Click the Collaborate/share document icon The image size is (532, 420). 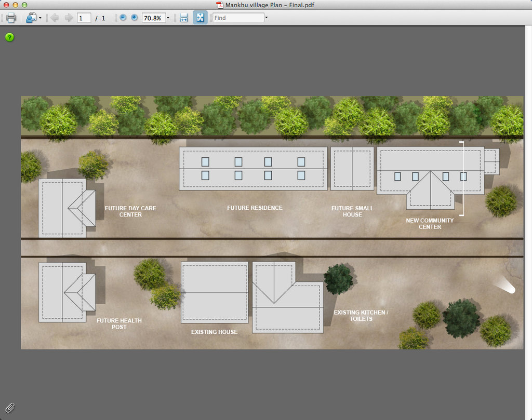pyautogui.click(x=31, y=18)
